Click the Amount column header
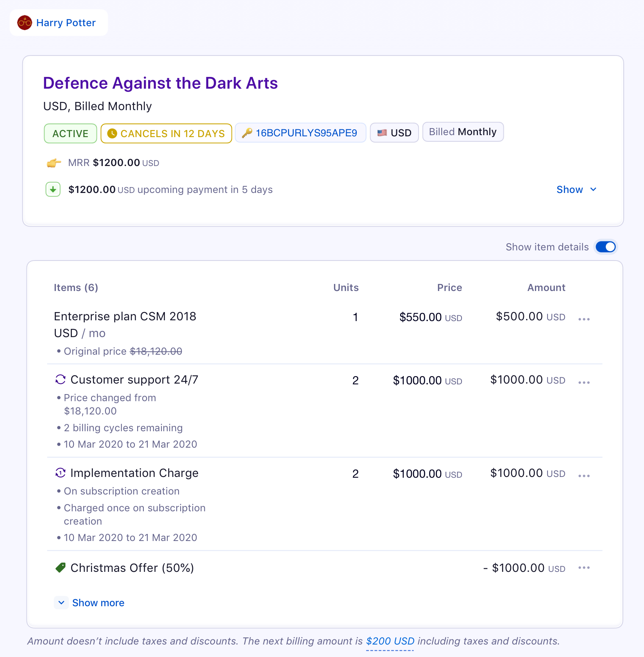 546,287
